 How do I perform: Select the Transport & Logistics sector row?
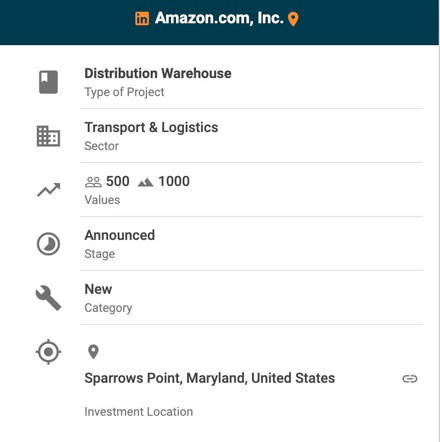251,136
